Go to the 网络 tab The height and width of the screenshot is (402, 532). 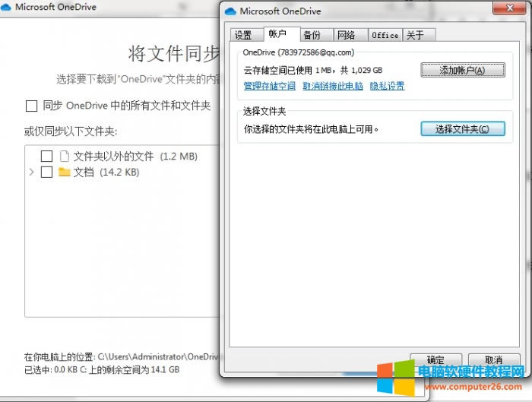click(x=347, y=35)
